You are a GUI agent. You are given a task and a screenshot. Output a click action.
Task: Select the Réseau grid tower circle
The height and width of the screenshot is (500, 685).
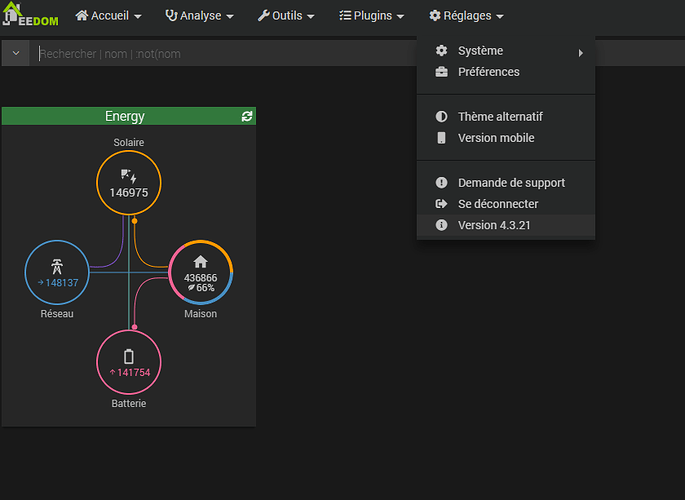(x=57, y=274)
